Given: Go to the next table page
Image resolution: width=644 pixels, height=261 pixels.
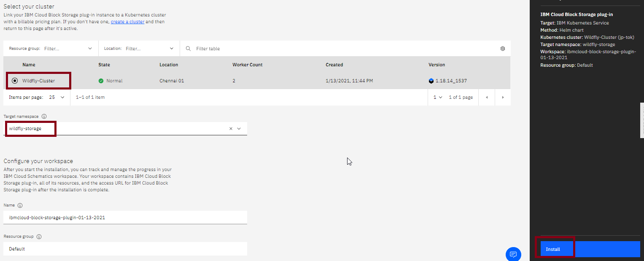Looking at the screenshot, I should [503, 97].
